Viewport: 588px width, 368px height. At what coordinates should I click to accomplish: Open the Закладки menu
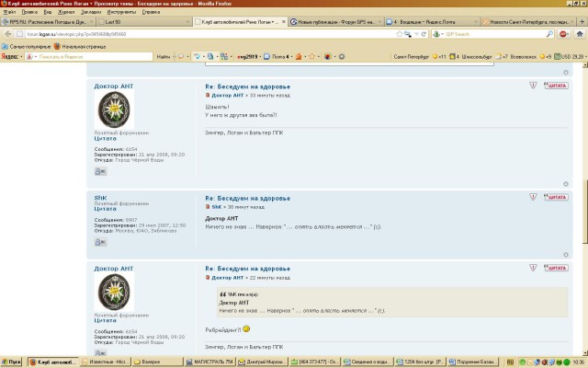pos(91,12)
